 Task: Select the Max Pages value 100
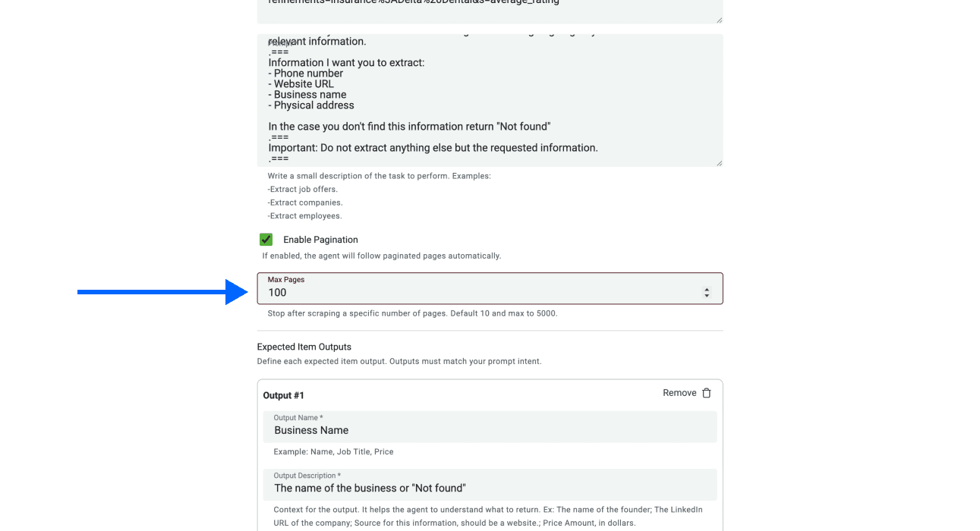pos(279,292)
